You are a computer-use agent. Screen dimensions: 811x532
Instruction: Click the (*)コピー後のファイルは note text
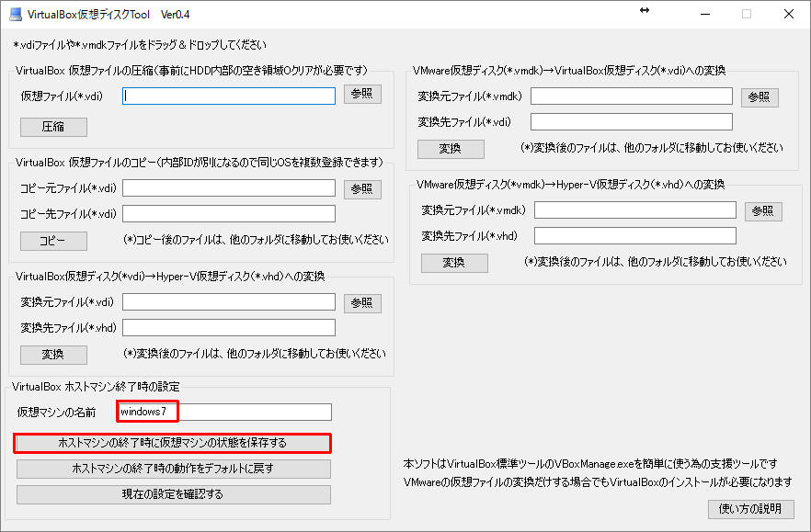tap(256, 240)
